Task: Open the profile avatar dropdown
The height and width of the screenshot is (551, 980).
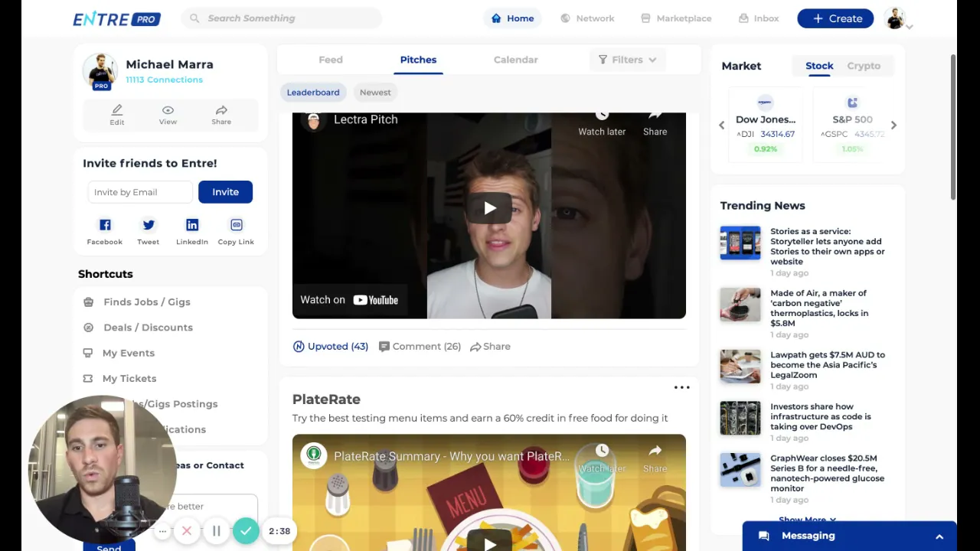Action: click(x=899, y=19)
